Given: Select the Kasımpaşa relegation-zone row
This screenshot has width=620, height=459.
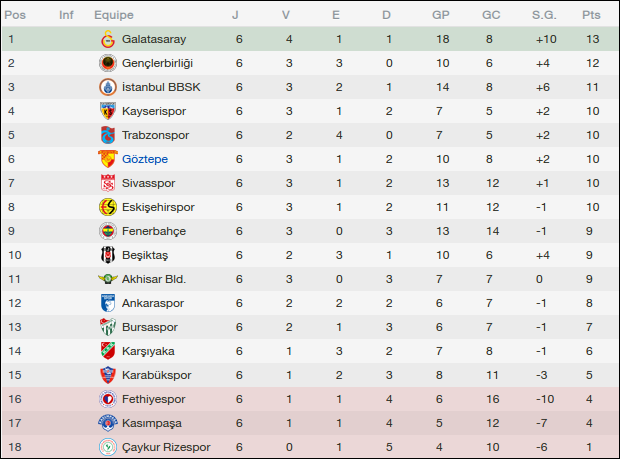Looking at the screenshot, I should click(x=310, y=423).
